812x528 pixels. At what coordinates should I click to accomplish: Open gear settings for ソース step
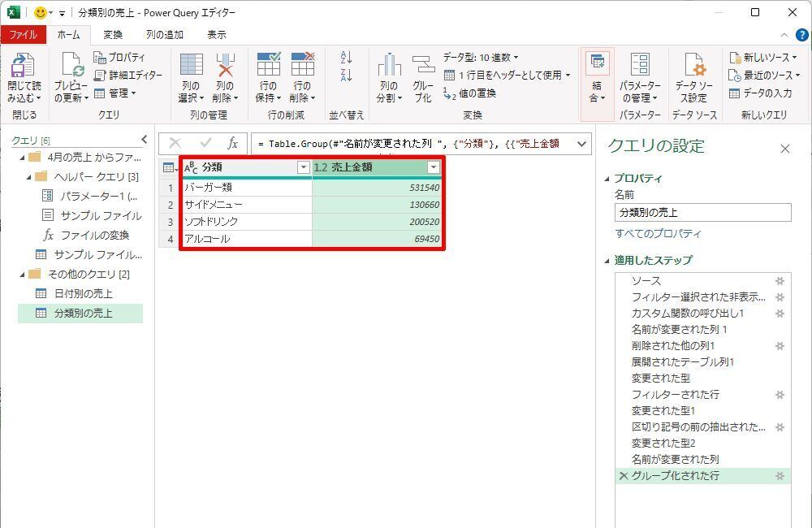pos(780,281)
